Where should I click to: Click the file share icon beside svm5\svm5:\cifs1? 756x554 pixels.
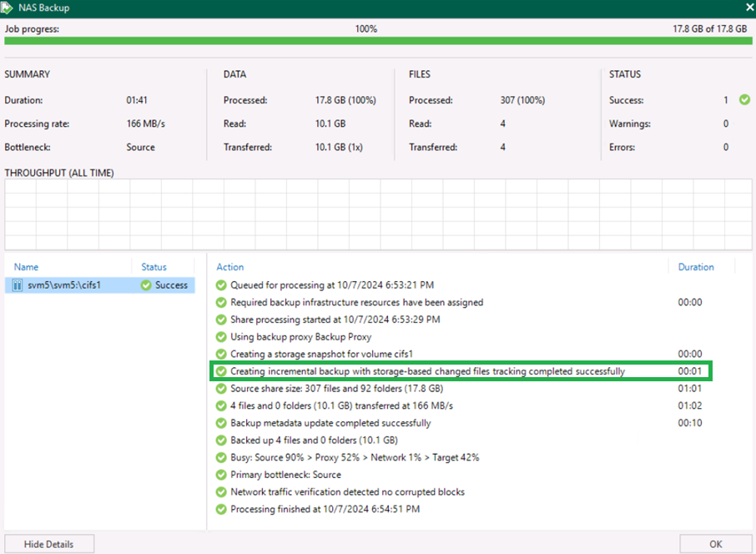[18, 285]
